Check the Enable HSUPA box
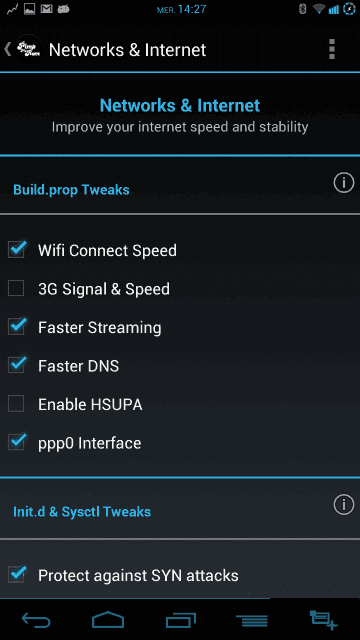The width and height of the screenshot is (360, 640). click(16, 404)
